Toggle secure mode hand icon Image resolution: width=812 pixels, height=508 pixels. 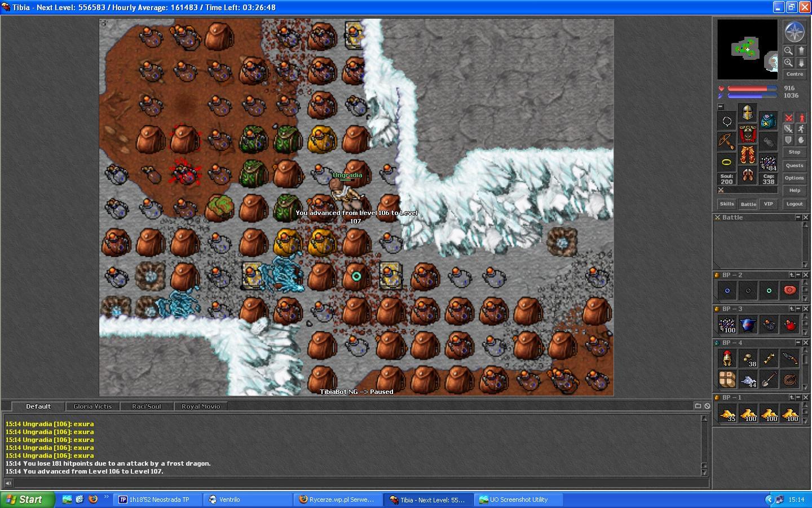click(x=801, y=140)
